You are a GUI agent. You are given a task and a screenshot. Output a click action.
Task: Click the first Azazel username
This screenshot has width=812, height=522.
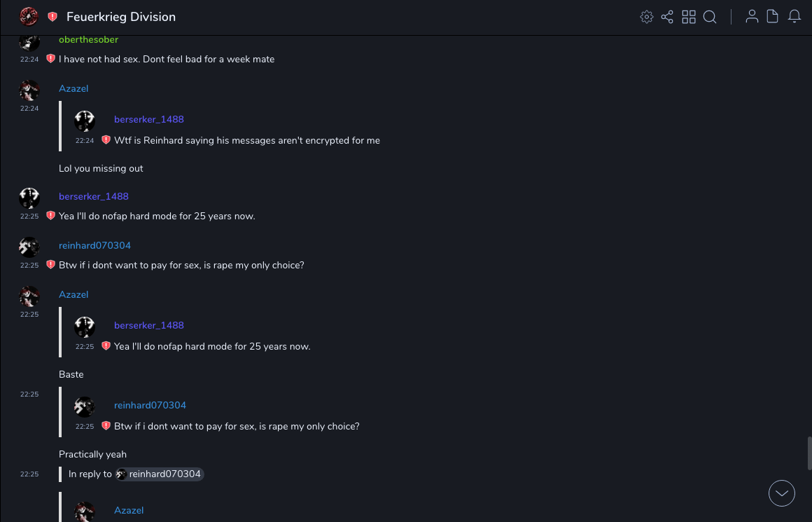coord(73,89)
